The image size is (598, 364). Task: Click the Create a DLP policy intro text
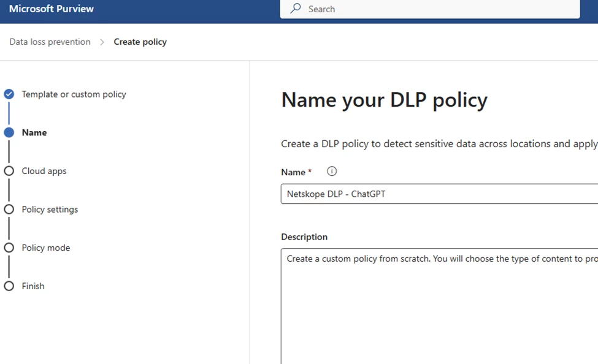point(439,143)
